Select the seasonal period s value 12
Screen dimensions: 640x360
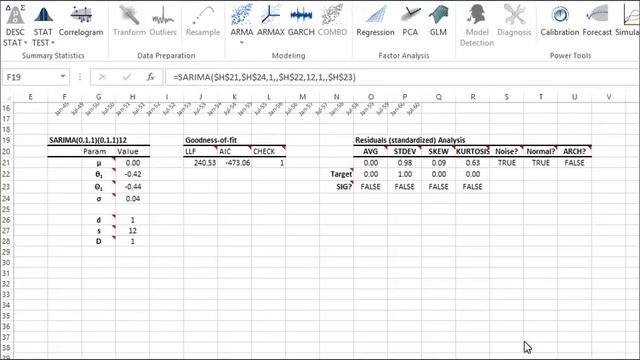[132, 231]
